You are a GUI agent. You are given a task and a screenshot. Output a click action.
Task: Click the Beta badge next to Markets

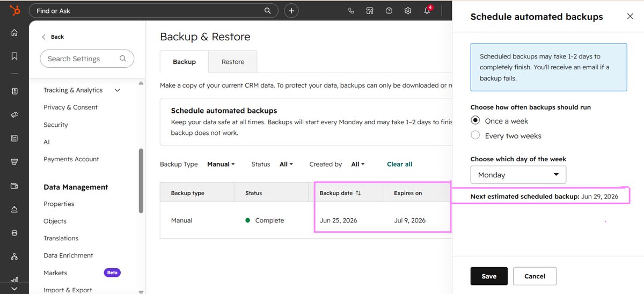click(112, 273)
